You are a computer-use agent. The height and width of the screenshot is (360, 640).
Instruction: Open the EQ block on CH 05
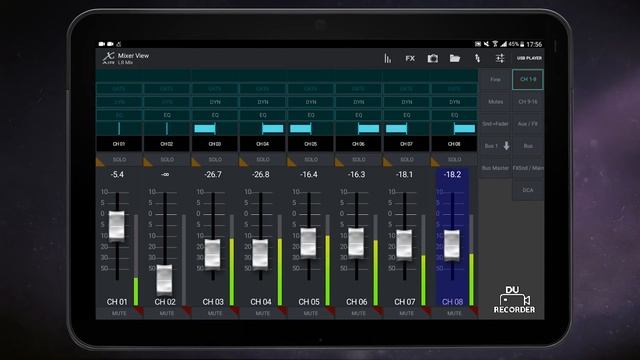point(311,115)
